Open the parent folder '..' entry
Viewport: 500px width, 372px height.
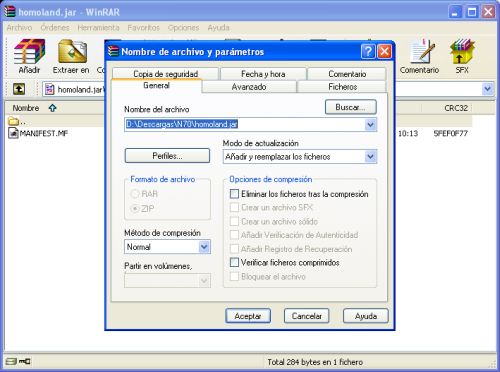pyautogui.click(x=16, y=121)
